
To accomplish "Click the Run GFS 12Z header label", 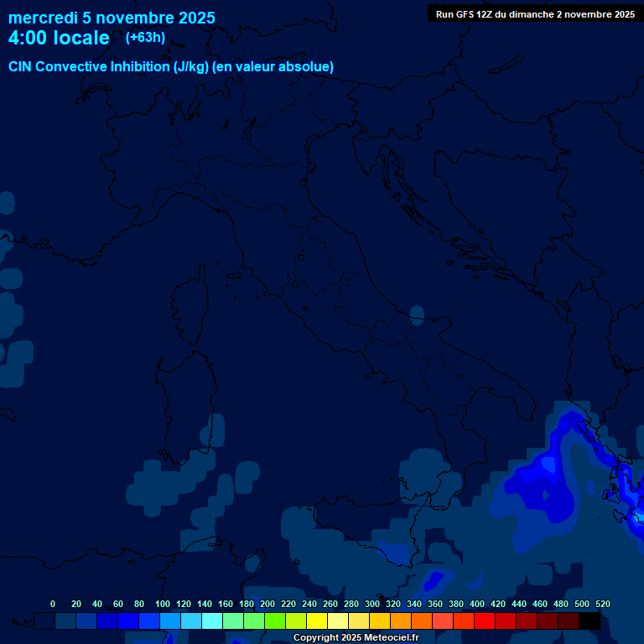I will click(535, 14).
